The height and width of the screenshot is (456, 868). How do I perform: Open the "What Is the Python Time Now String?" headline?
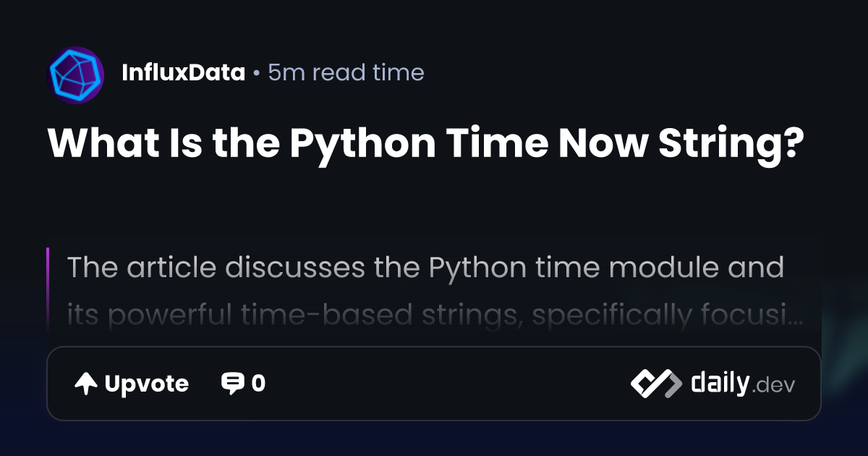(425, 143)
